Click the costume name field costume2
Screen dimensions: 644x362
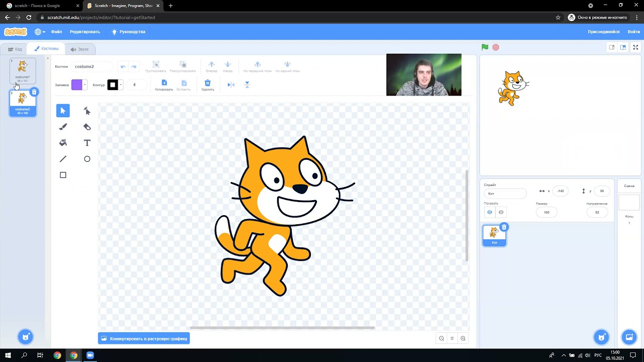tap(92, 66)
